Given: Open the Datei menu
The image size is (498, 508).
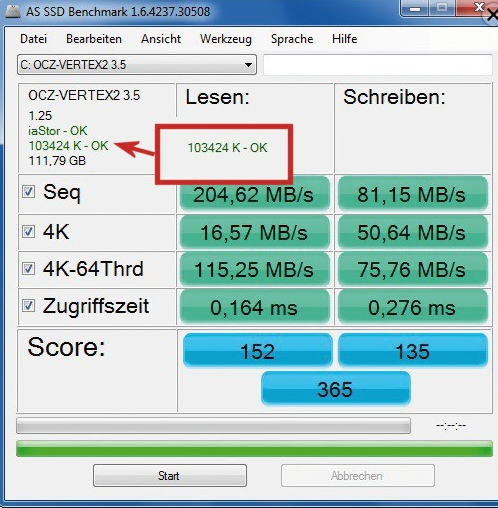Looking at the screenshot, I should (33, 39).
